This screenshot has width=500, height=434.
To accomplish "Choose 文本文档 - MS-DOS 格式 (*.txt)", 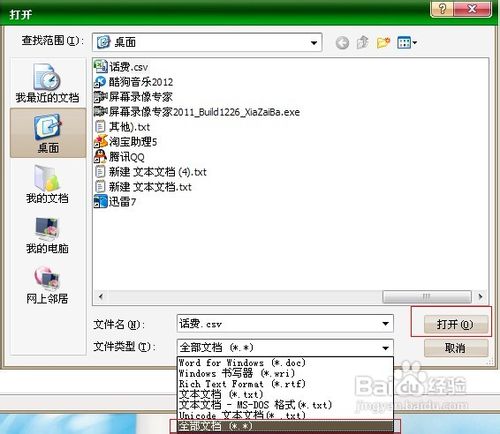I will click(285, 405).
